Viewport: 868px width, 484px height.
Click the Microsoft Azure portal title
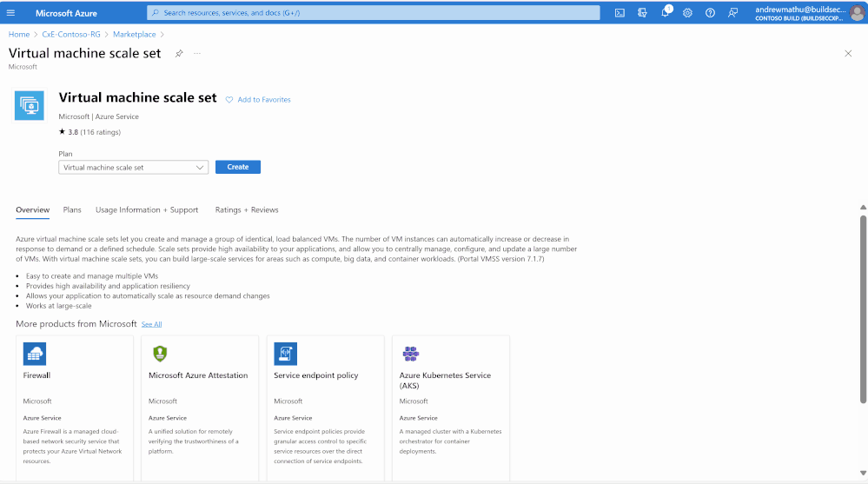[x=66, y=13]
